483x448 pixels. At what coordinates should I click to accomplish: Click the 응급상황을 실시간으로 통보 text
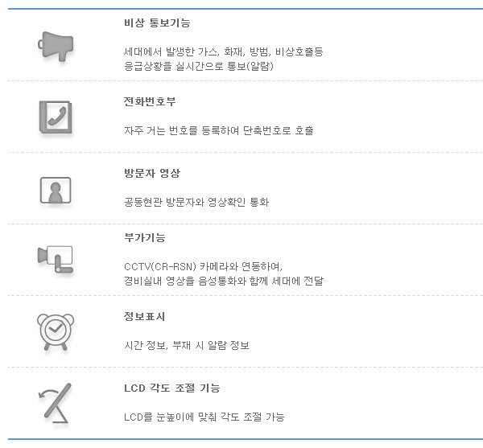[x=199, y=66]
